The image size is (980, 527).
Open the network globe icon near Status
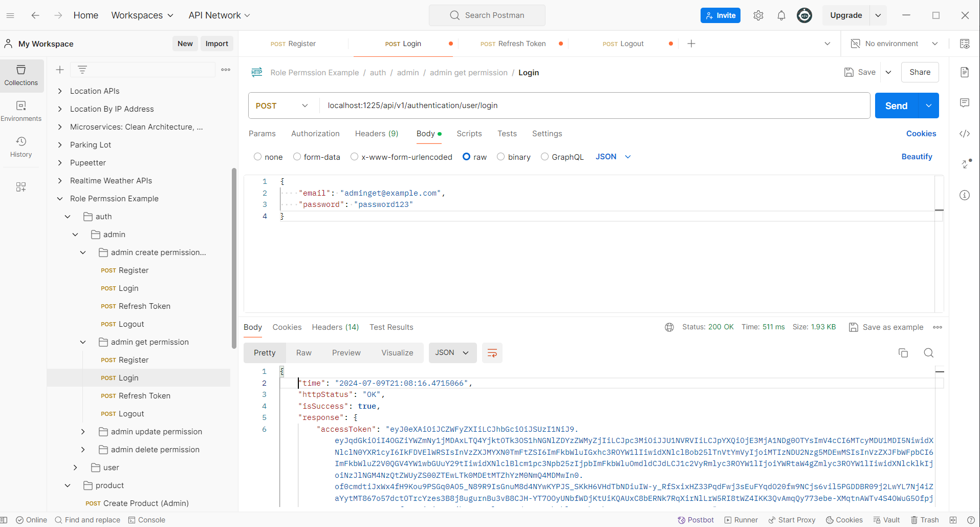[x=669, y=327]
